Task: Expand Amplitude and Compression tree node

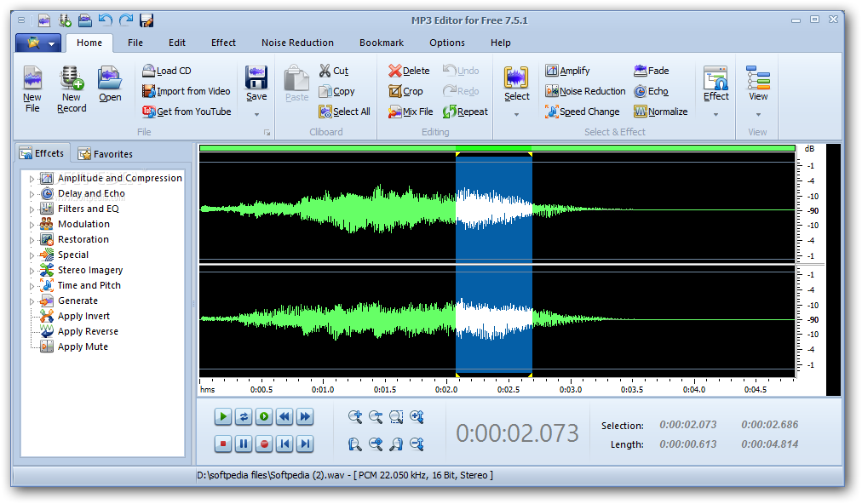Action: point(32,179)
